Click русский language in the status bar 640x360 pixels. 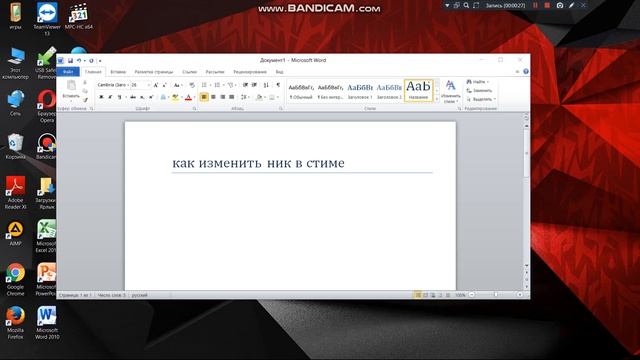coord(139,295)
